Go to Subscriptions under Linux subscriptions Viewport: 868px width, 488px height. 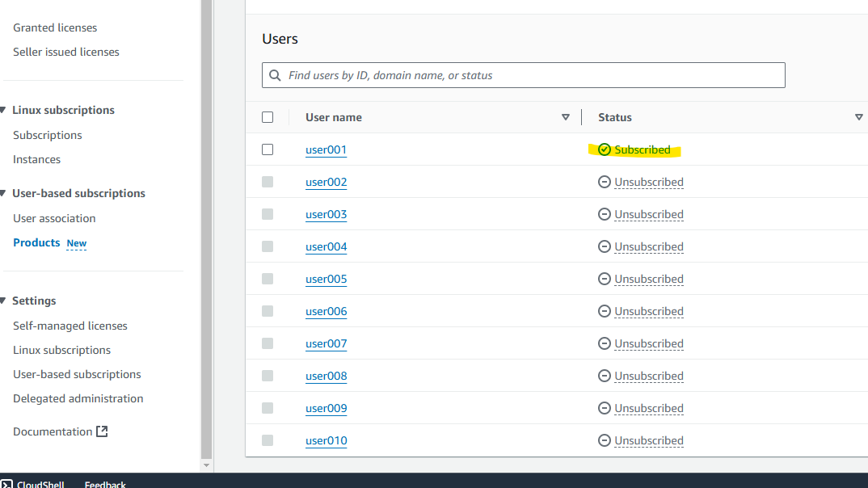tap(47, 135)
